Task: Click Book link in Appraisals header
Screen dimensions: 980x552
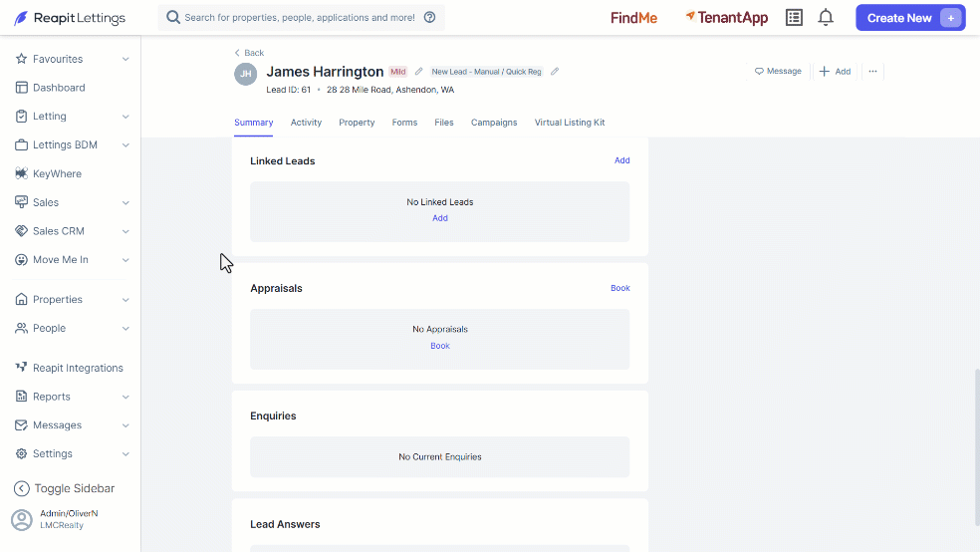Action: [x=620, y=288]
